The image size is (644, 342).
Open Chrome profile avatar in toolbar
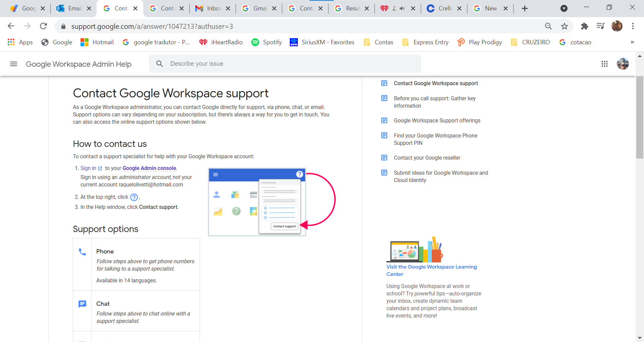click(x=617, y=26)
